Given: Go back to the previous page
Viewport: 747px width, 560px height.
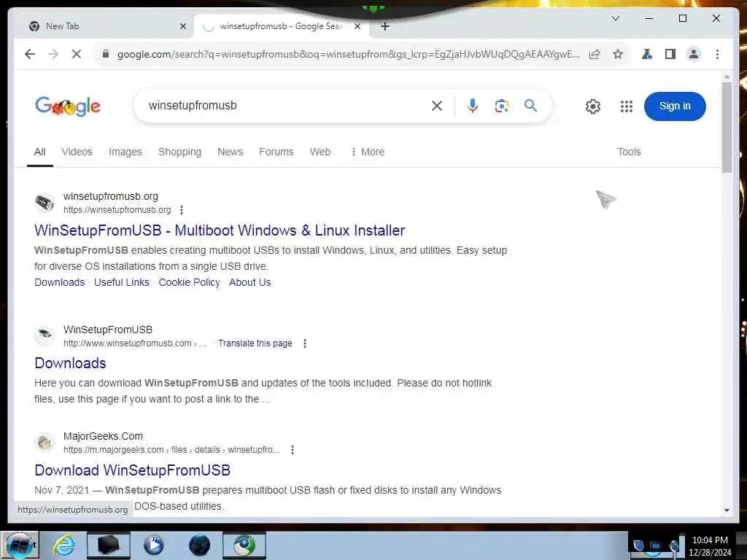Looking at the screenshot, I should (x=30, y=54).
